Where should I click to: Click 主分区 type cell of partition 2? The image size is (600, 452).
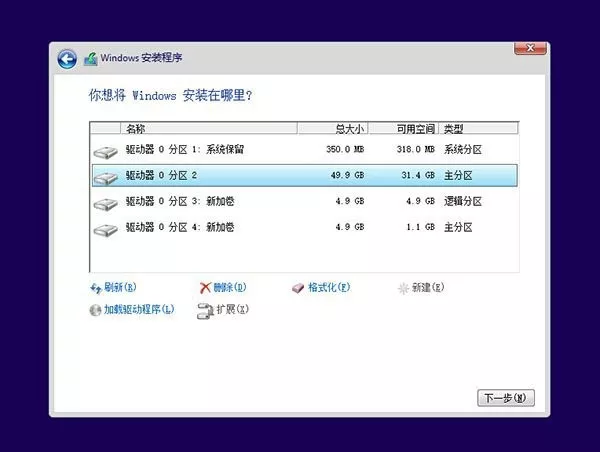[x=458, y=175]
